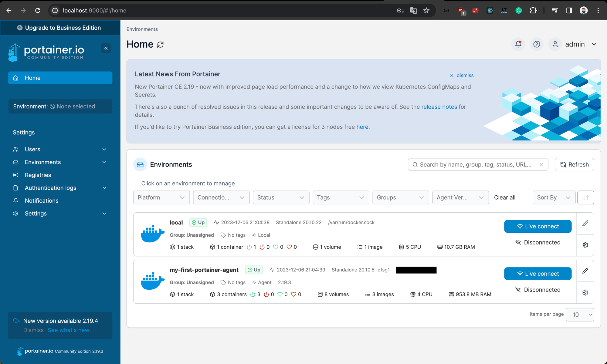
Task: Toggle the sort order arrows button
Action: 585,197
